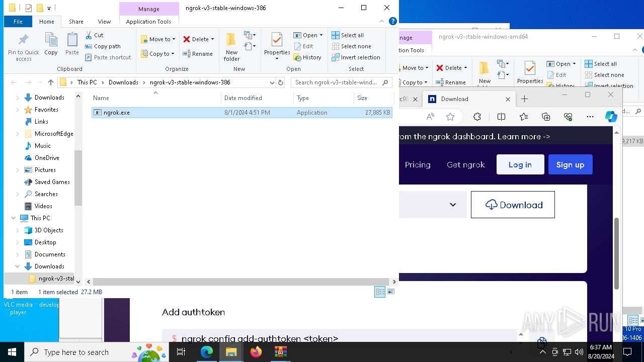Click Paste shortcut command
The image size is (644, 362).
108,57
